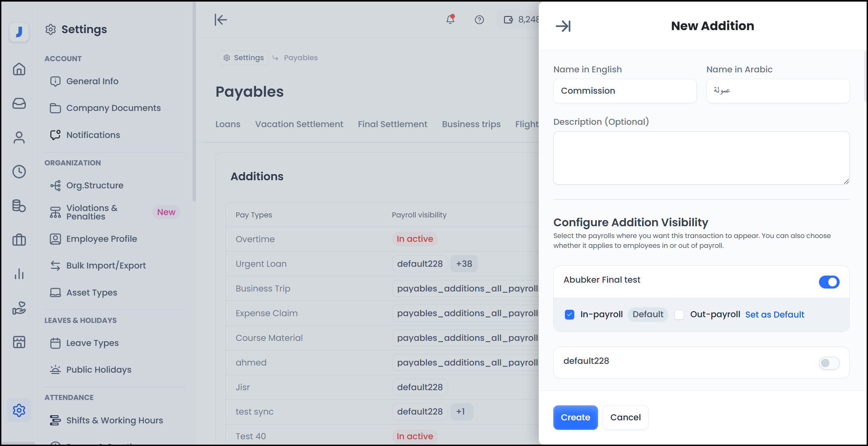Uncheck the In-payroll checkbox

pos(570,314)
